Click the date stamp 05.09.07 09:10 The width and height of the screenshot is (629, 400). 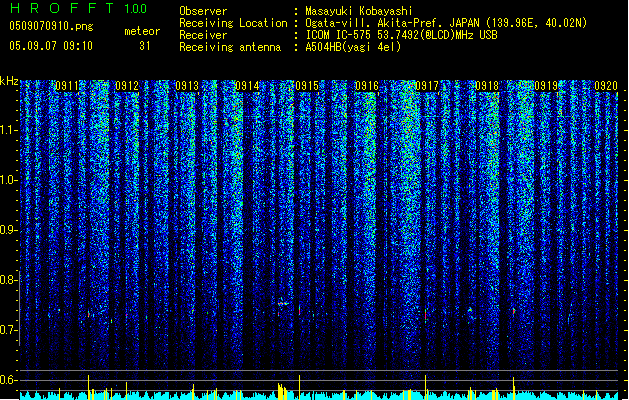pyautogui.click(x=51, y=46)
